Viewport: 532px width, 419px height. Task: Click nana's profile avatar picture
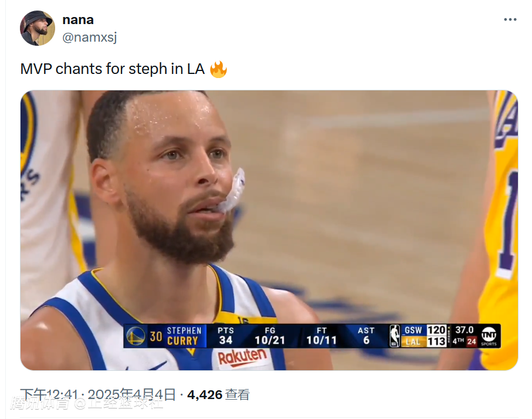pos(38,28)
